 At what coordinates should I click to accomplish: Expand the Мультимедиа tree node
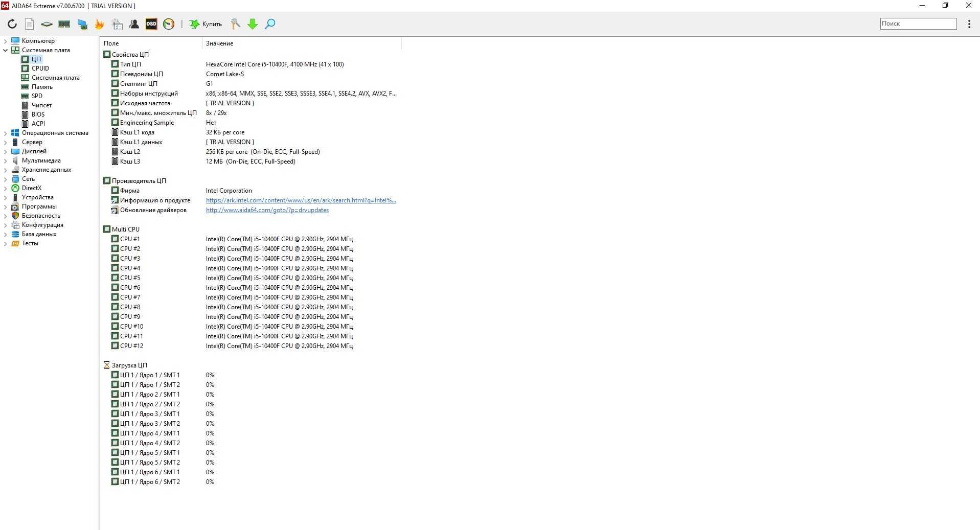6,160
